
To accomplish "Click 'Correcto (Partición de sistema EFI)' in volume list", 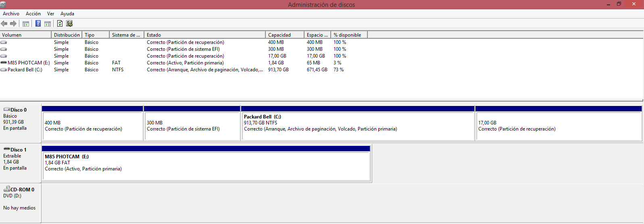I will pos(183,49).
